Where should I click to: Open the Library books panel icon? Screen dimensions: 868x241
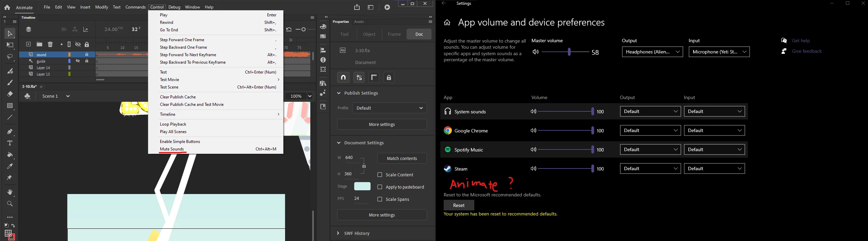click(323, 83)
